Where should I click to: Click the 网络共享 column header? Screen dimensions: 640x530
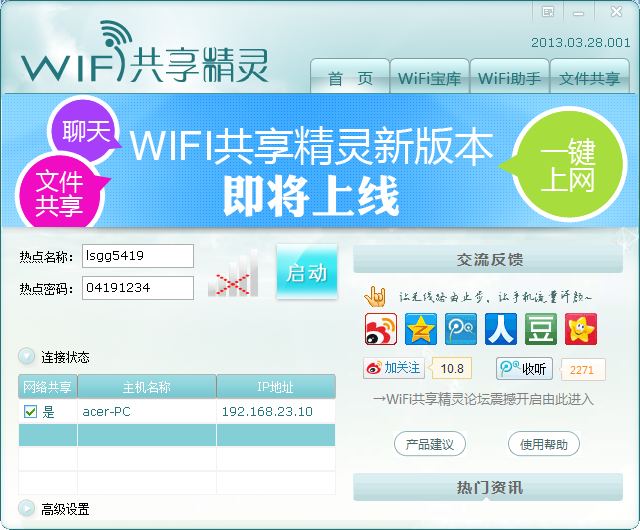tap(48, 386)
